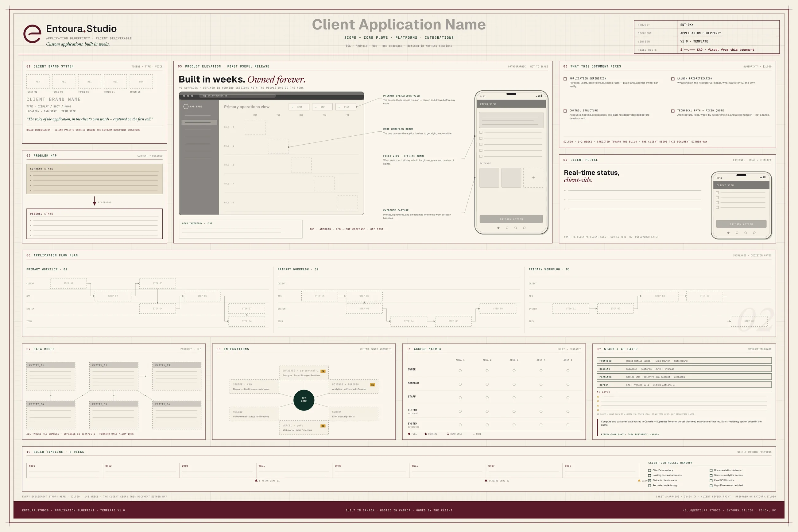Tick Hosting in client accounts checkbox
Screen dimensions: 798x532
[x=649, y=476]
